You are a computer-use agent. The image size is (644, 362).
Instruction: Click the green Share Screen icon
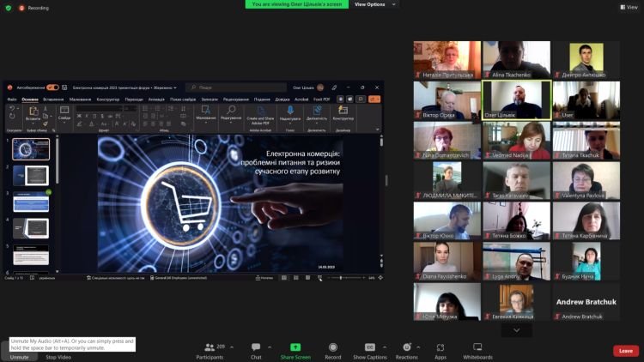click(x=295, y=347)
